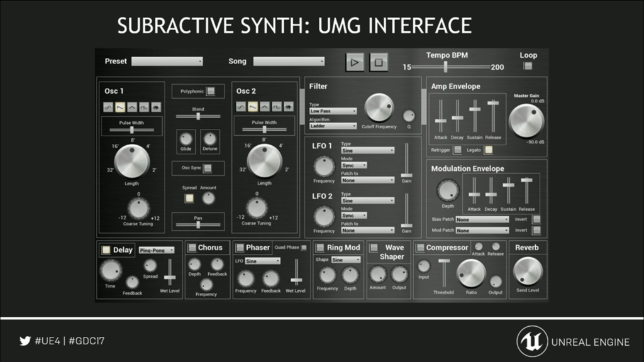Screen dimensions: 644x362
Task: Select the sine waveform for Osc 1
Action: pos(108,107)
